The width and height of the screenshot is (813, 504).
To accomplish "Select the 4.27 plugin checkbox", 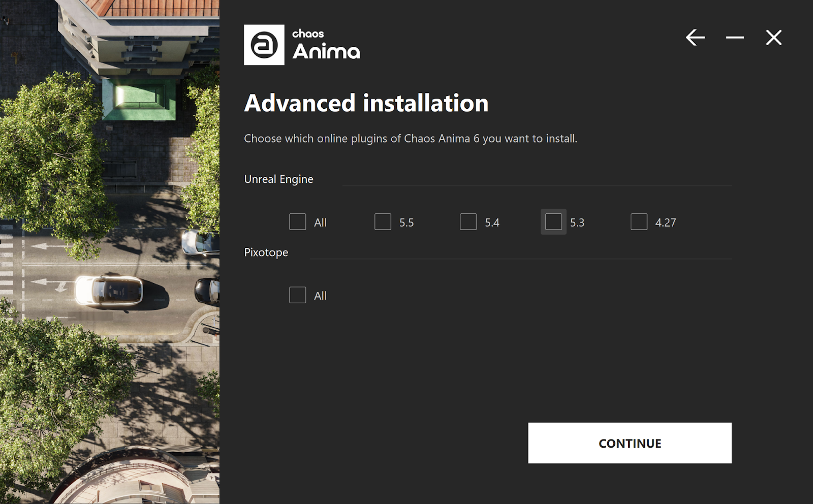I will [639, 222].
